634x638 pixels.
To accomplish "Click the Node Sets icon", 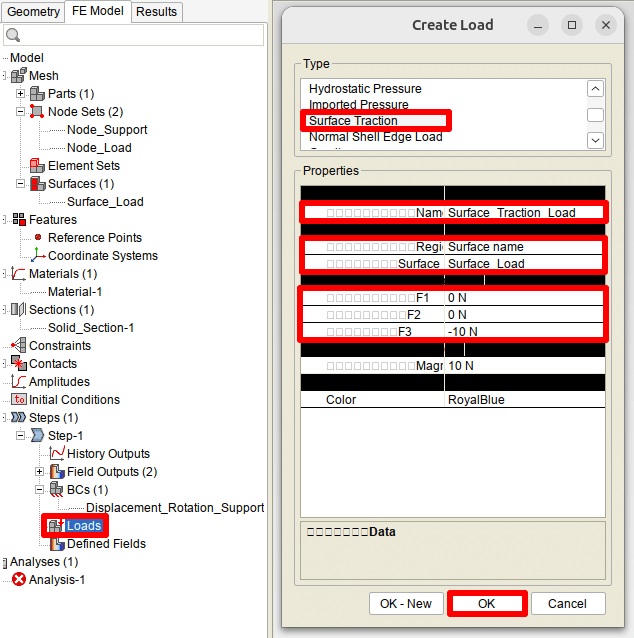I will pyautogui.click(x=37, y=111).
